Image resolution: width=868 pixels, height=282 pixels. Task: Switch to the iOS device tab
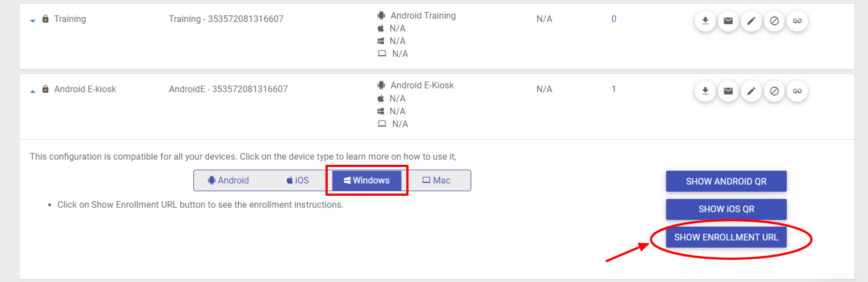pos(297,180)
